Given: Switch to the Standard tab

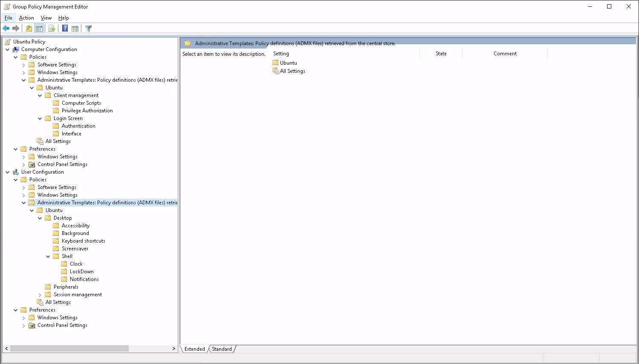Looking at the screenshot, I should [x=222, y=349].
